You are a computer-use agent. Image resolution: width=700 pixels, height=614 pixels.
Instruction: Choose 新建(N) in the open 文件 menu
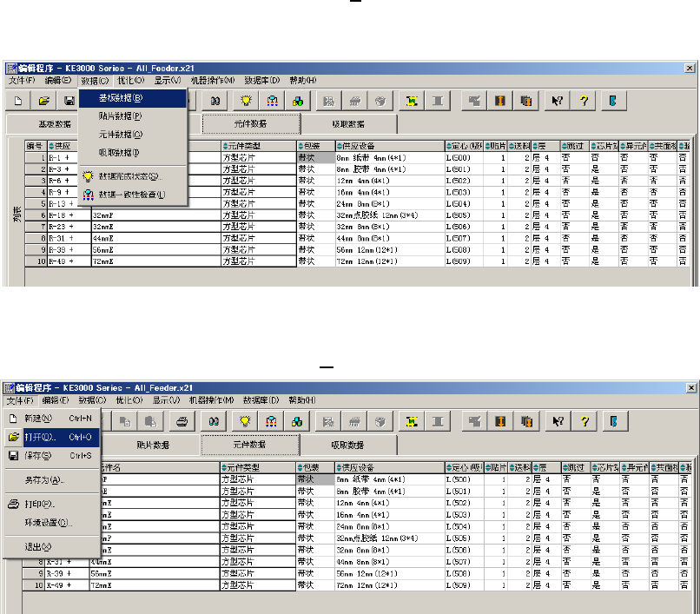pos(52,419)
